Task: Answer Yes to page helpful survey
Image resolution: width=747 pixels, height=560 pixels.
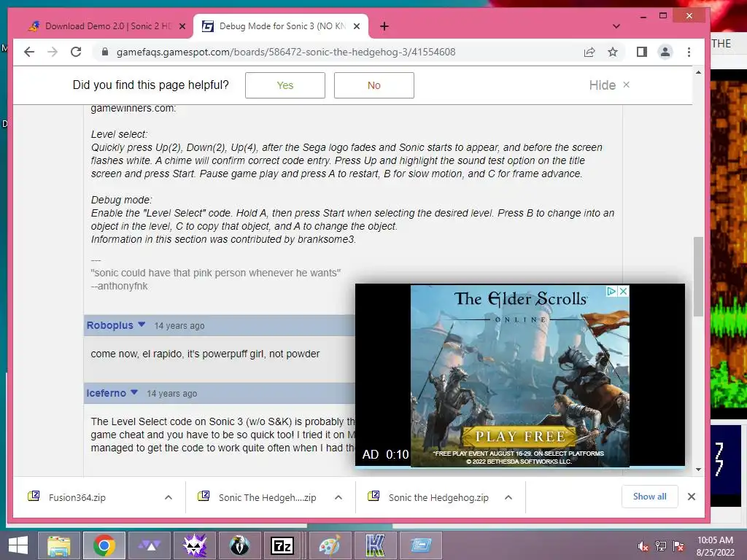Action: (285, 85)
